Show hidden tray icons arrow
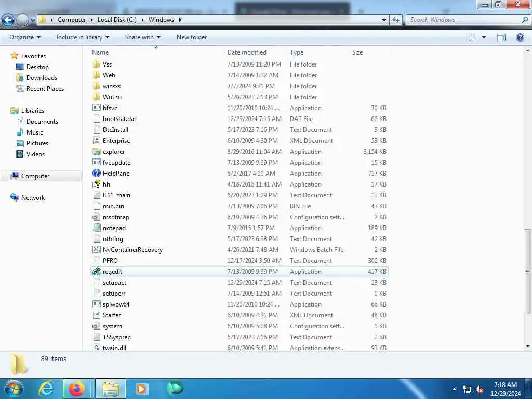Image resolution: width=532 pixels, height=399 pixels. pos(454,390)
